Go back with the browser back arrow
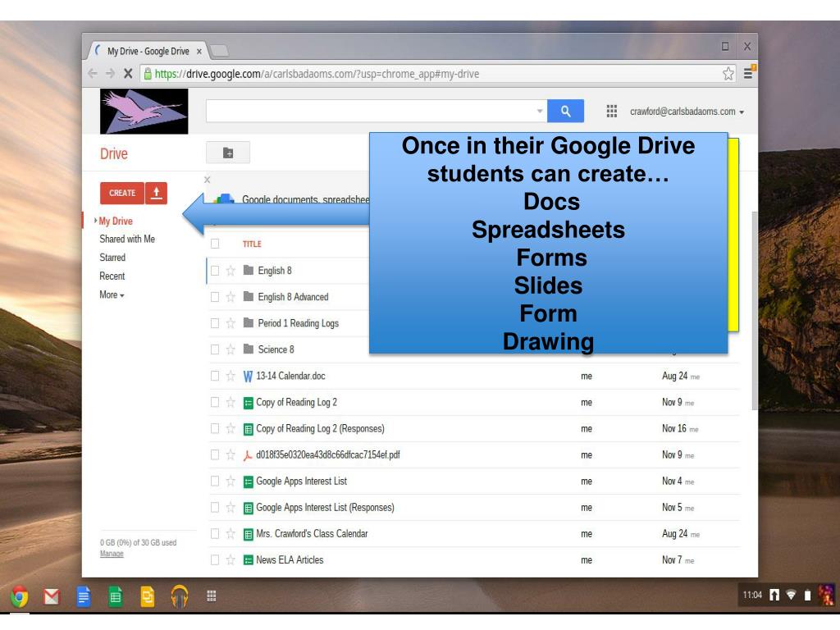The image size is (840, 630). pyautogui.click(x=93, y=73)
